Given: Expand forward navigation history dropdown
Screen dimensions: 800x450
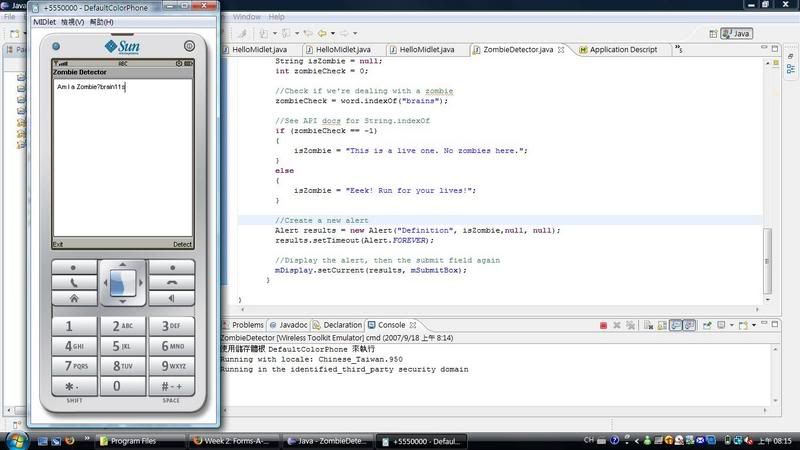Looking at the screenshot, I should (x=355, y=34).
